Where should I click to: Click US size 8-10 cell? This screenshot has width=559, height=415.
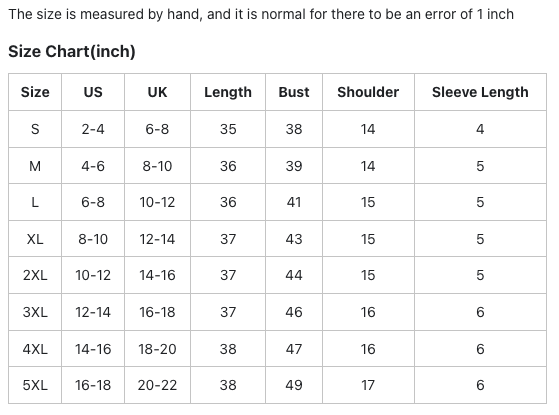93,239
